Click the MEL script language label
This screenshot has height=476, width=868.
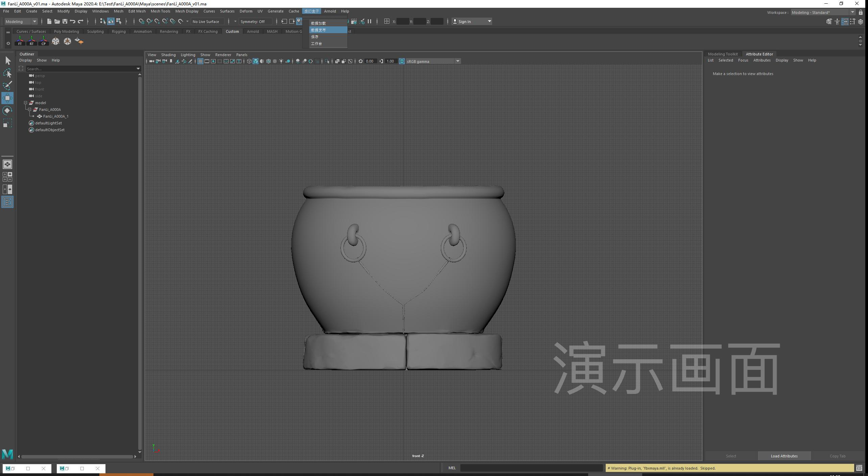452,468
